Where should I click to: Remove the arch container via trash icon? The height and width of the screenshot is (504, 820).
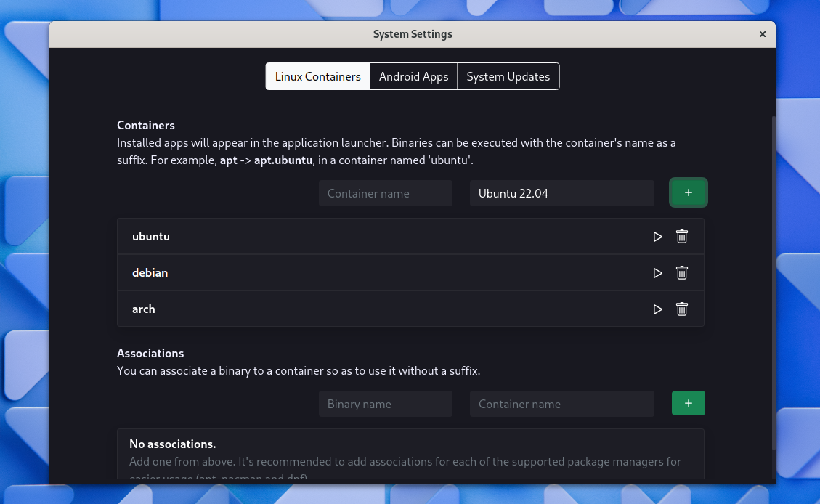click(682, 309)
